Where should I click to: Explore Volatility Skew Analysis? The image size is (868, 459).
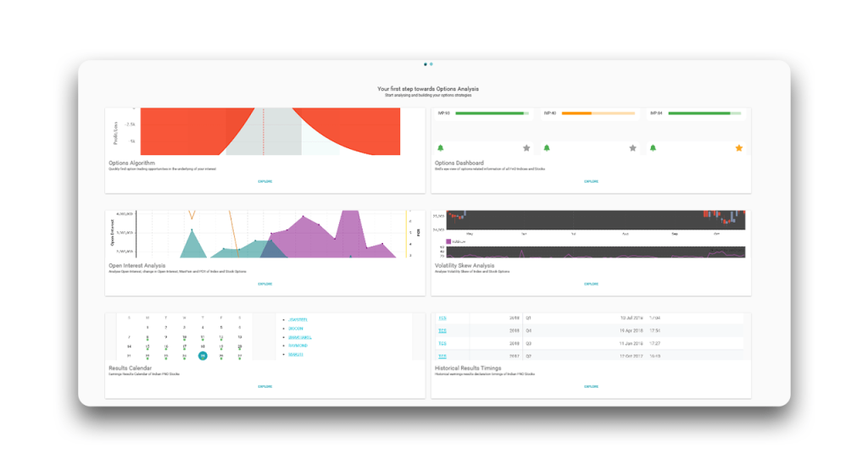pyautogui.click(x=591, y=285)
